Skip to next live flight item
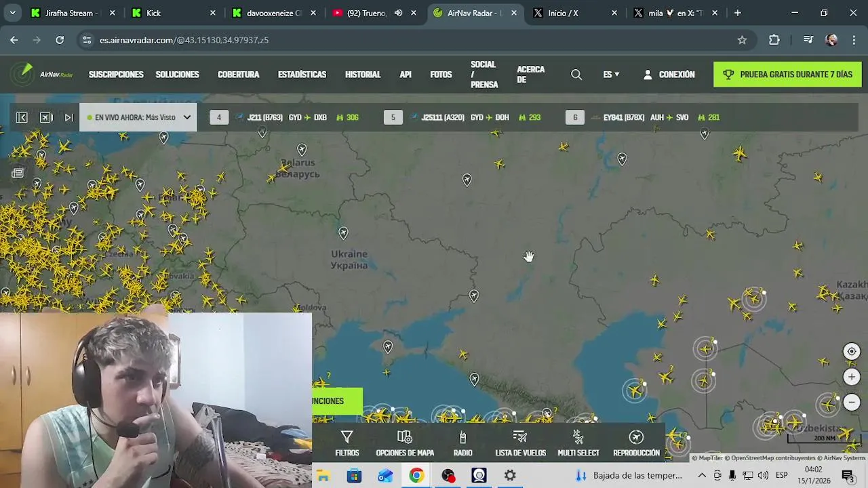This screenshot has width=868, height=488. 68,117
